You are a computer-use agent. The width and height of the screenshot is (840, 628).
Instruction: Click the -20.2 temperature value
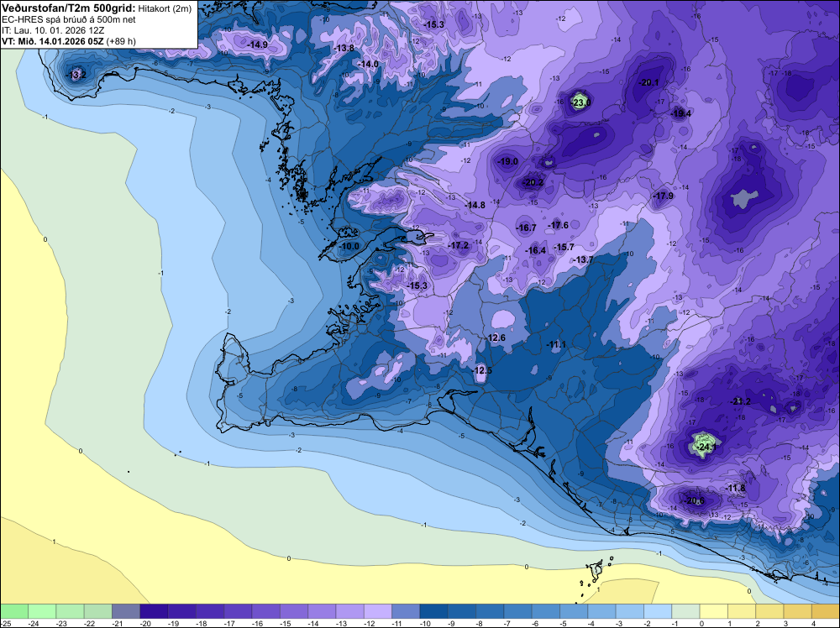click(x=533, y=182)
